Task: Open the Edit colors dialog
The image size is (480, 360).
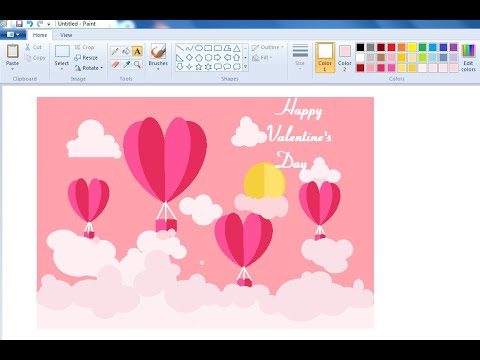Action: [x=468, y=58]
